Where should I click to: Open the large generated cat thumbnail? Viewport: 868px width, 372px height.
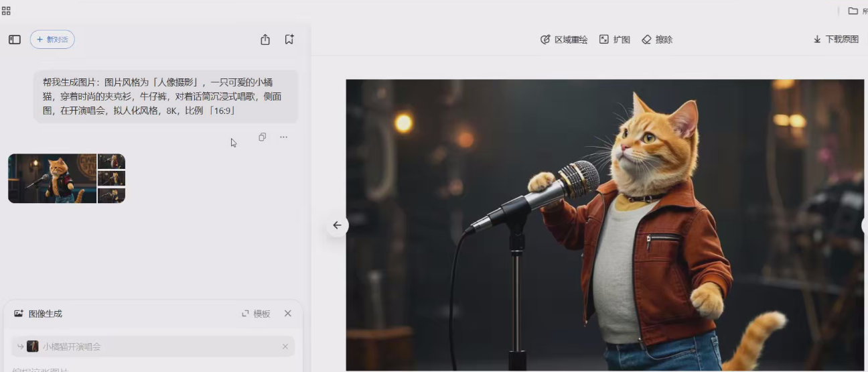[53, 178]
